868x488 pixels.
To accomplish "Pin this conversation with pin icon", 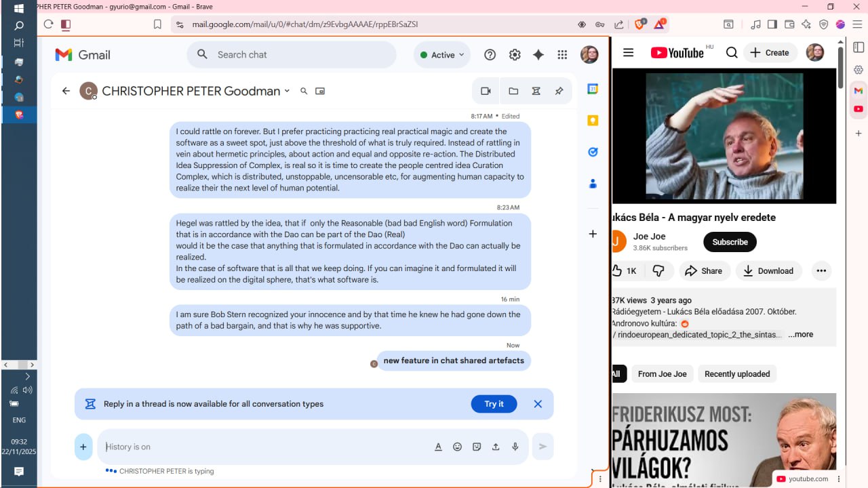I will 559,91.
